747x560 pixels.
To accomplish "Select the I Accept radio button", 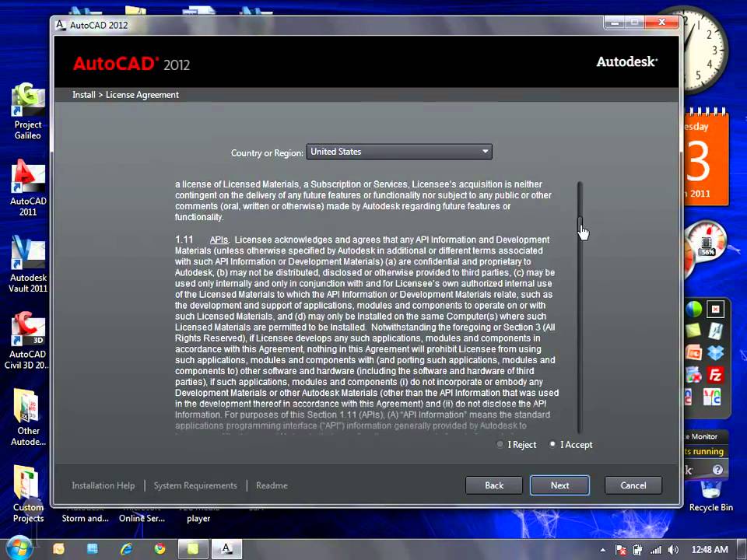I will click(552, 444).
